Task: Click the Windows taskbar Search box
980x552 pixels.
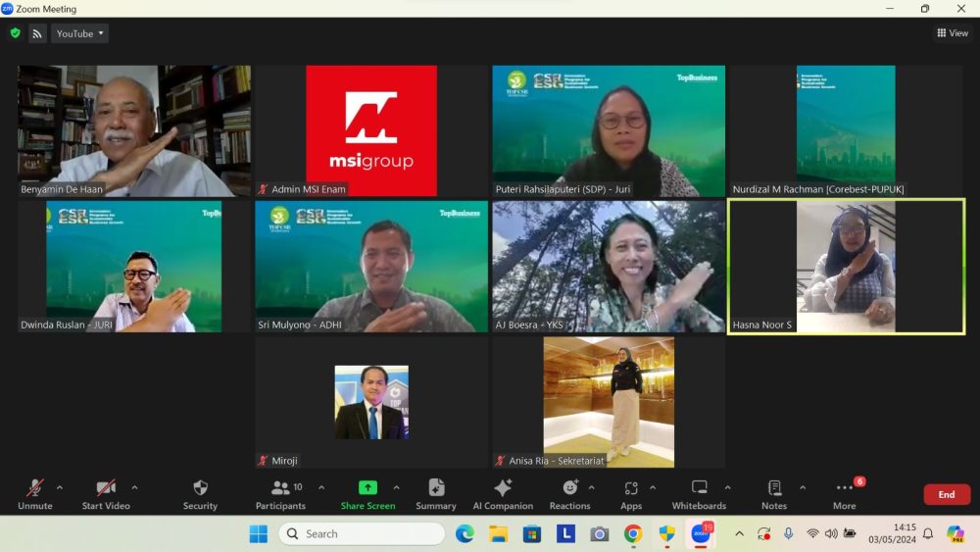Action: tap(362, 533)
